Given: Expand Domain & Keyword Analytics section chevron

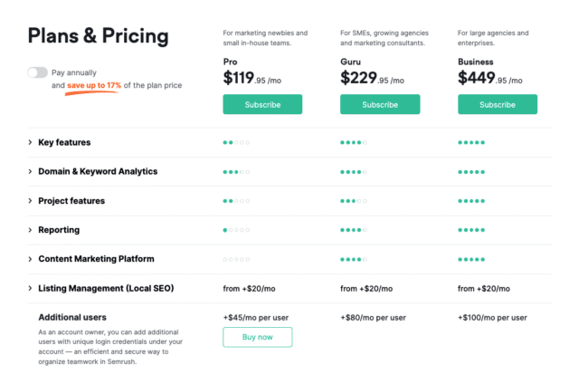Looking at the screenshot, I should (30, 171).
